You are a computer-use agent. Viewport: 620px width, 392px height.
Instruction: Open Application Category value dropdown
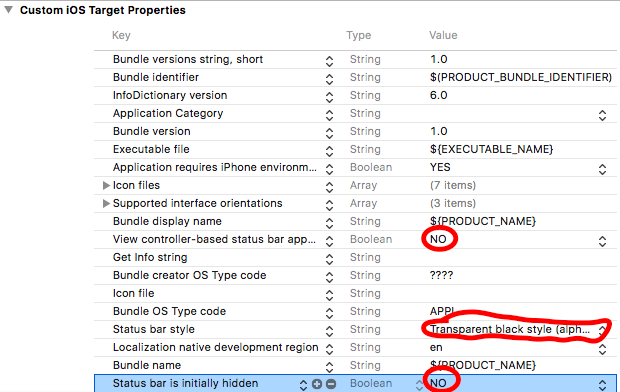602,115
